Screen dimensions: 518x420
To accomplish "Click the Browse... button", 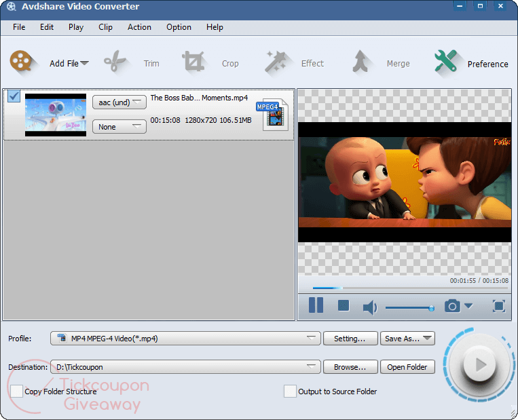I will click(350, 367).
